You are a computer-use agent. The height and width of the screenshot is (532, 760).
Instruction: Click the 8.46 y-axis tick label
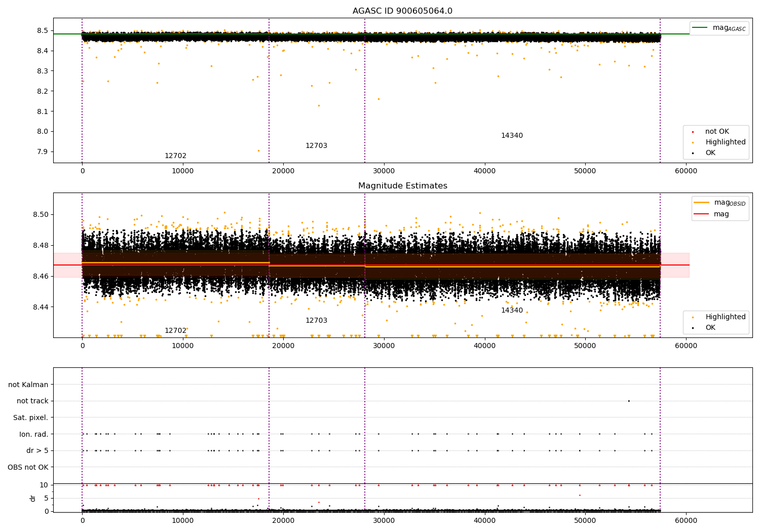point(41,276)
